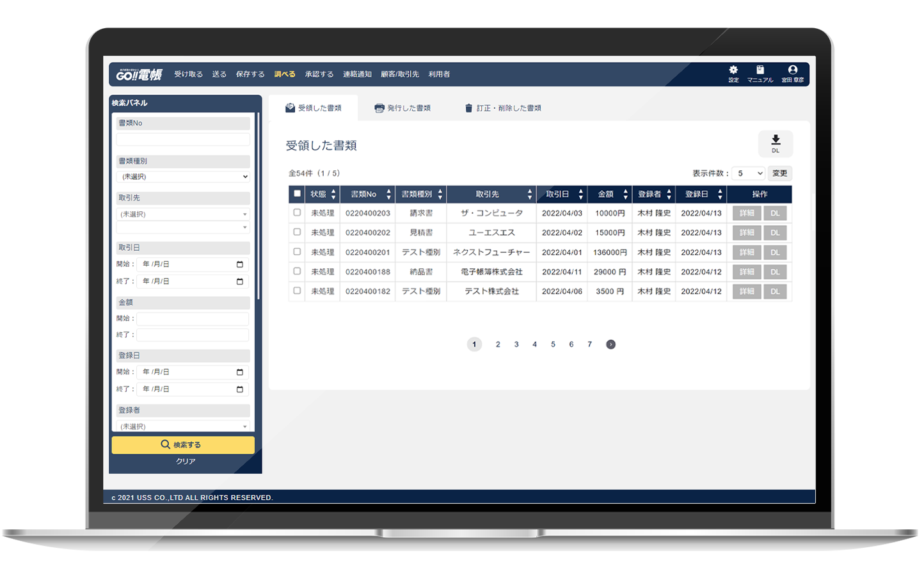This screenshot has width=924, height=576.
Task: Open calendar picker for 登録日 end date
Action: [240, 389]
